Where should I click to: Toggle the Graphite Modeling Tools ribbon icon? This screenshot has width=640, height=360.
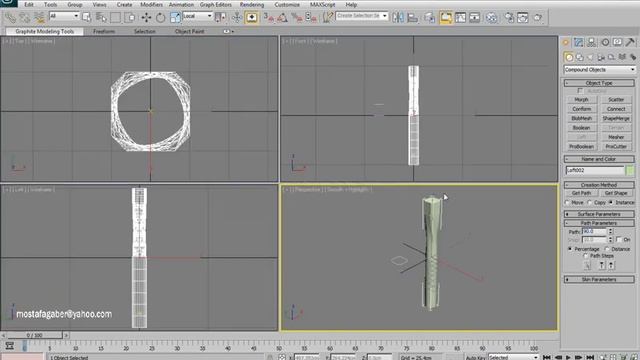tap(446, 17)
